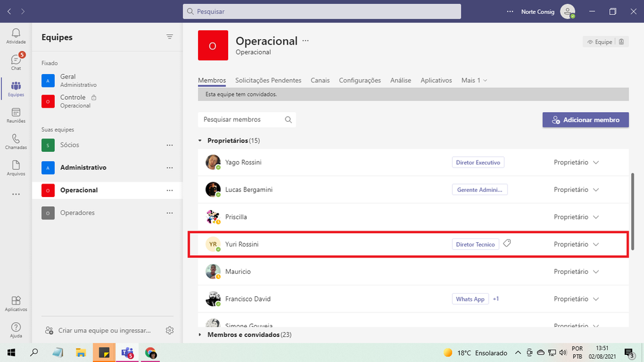Screen dimensions: 644x362
Task: Click the search members magnifier icon
Action: pos(288,119)
